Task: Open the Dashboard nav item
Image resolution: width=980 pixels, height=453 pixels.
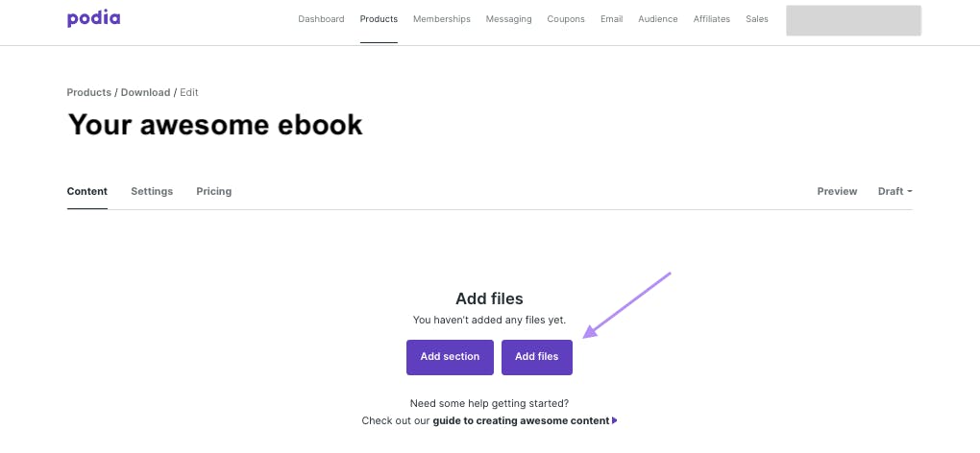Action: 321,19
